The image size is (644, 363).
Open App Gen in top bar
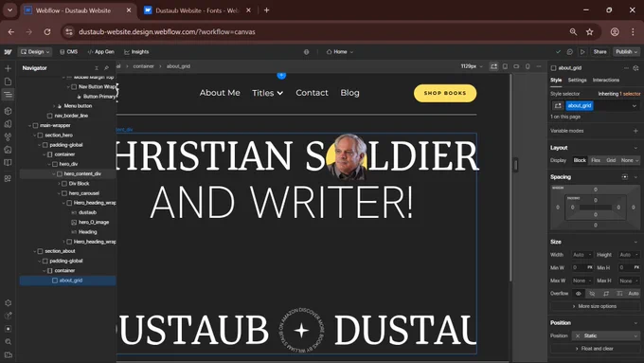[101, 52]
